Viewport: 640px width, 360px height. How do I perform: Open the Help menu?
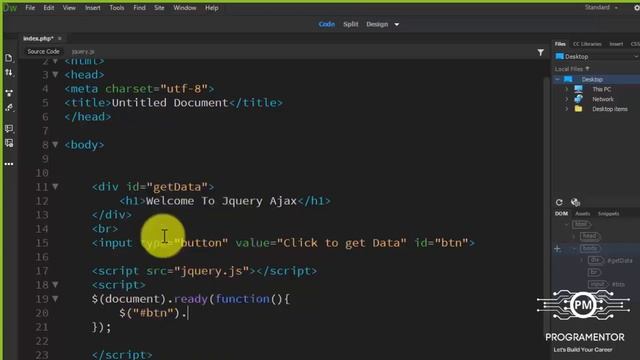[x=211, y=8]
